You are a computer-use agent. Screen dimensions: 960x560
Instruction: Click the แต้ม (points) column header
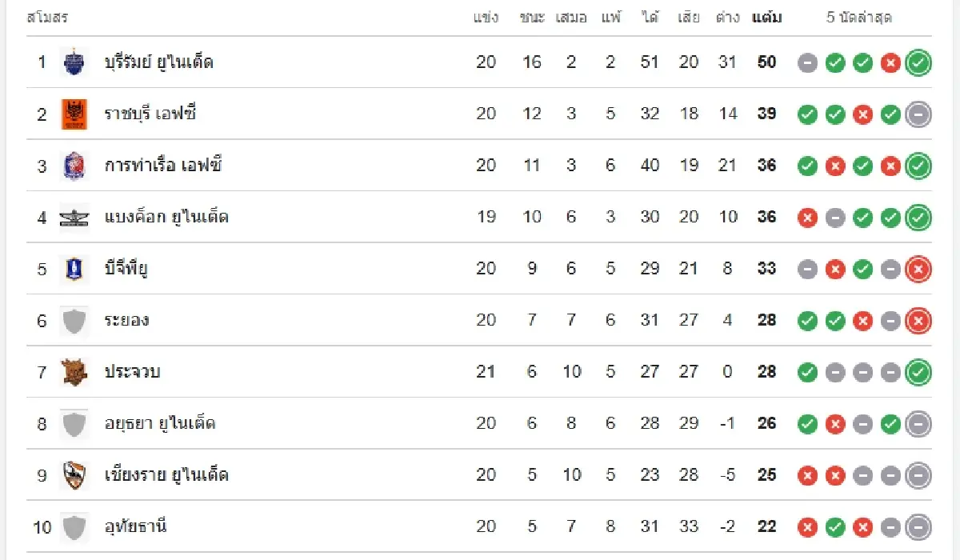click(x=766, y=18)
